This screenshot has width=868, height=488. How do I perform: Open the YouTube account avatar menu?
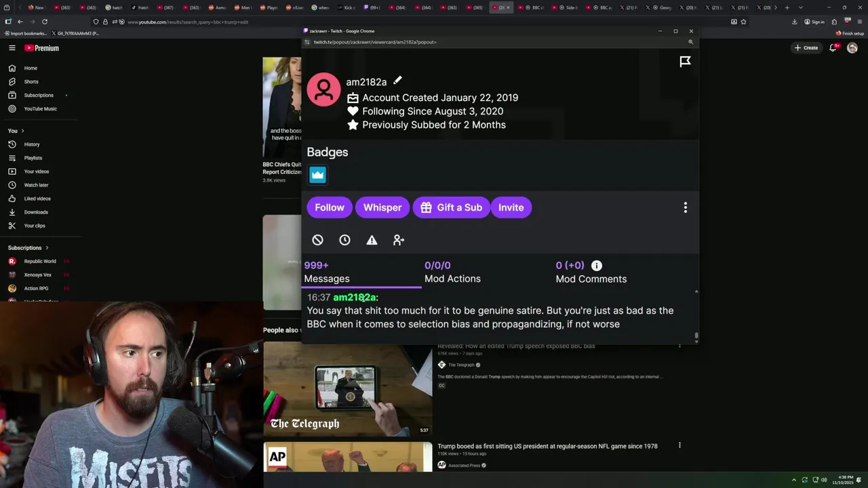[x=852, y=47]
